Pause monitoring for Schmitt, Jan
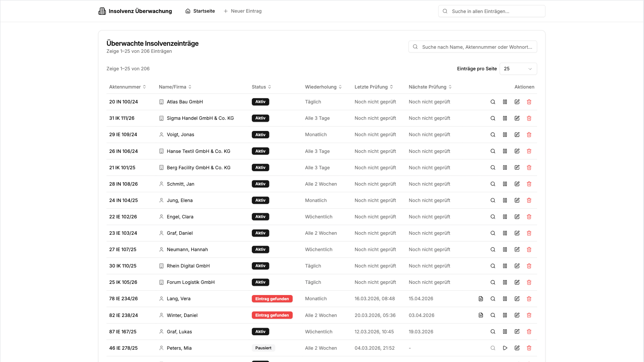Image resolution: width=644 pixels, height=362 pixels. coord(505,184)
